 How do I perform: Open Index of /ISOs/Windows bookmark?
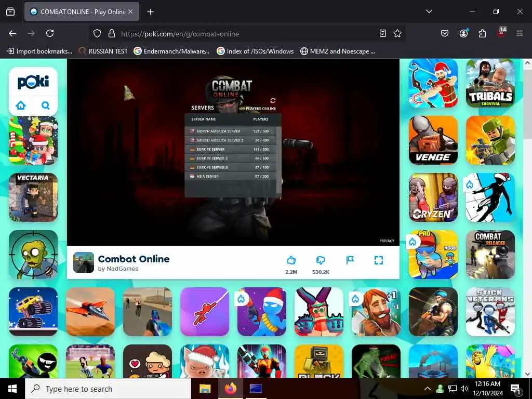click(255, 51)
